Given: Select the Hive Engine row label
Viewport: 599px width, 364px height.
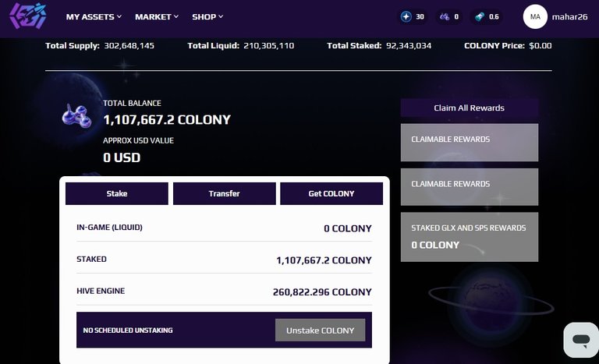Looking at the screenshot, I should [101, 291].
